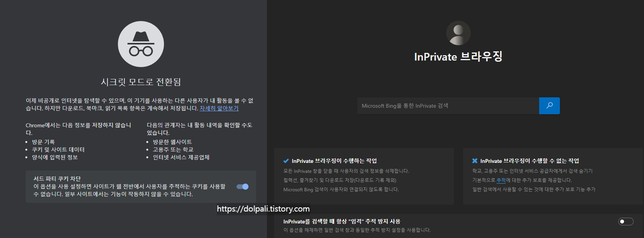Disable the 서드 파티 쿠키 차단 toggle
644x238 pixels.
[x=242, y=187]
